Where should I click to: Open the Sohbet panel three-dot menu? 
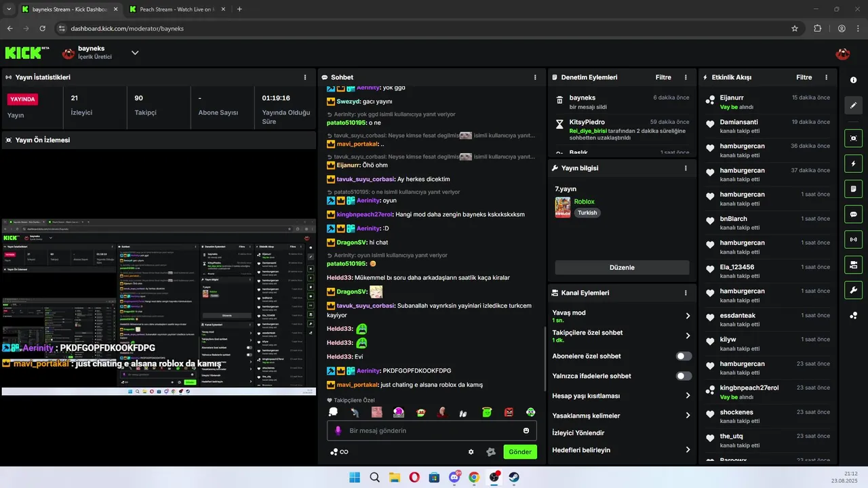point(535,77)
